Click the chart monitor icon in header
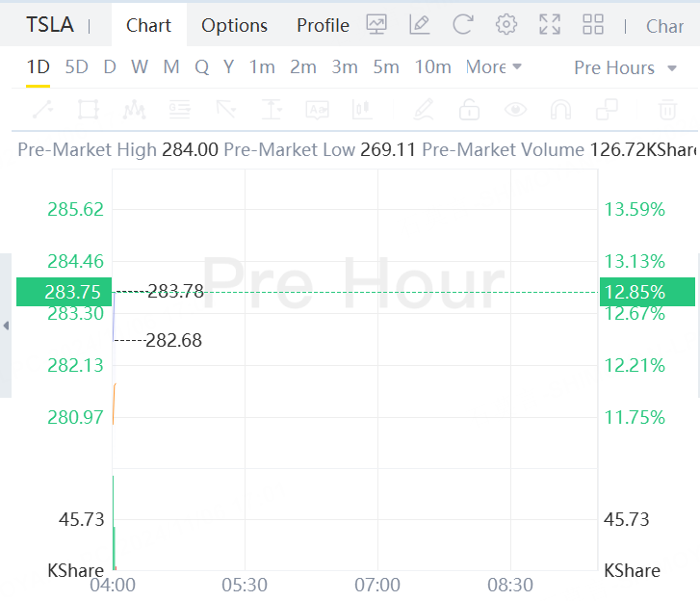 [376, 25]
